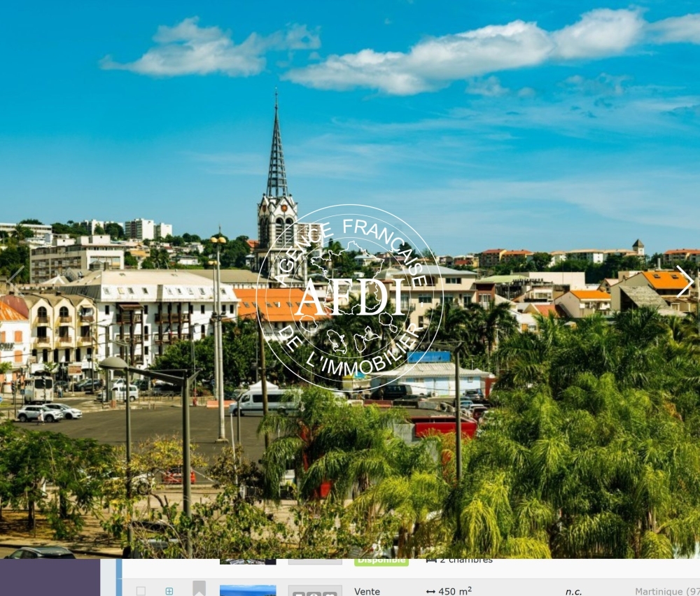Click the dark purple sidebar panel
Screen dimensions: 700x596
(x=50, y=577)
